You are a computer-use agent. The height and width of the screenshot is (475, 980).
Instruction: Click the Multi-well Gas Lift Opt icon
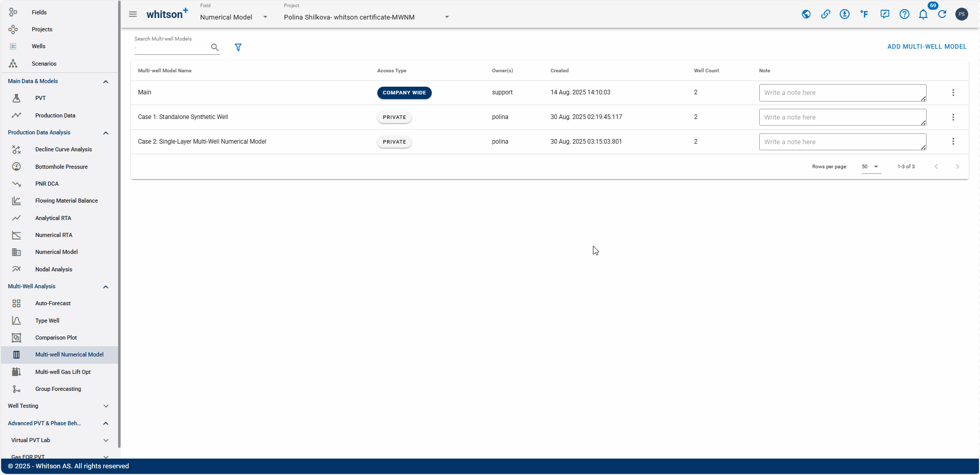point(16,372)
